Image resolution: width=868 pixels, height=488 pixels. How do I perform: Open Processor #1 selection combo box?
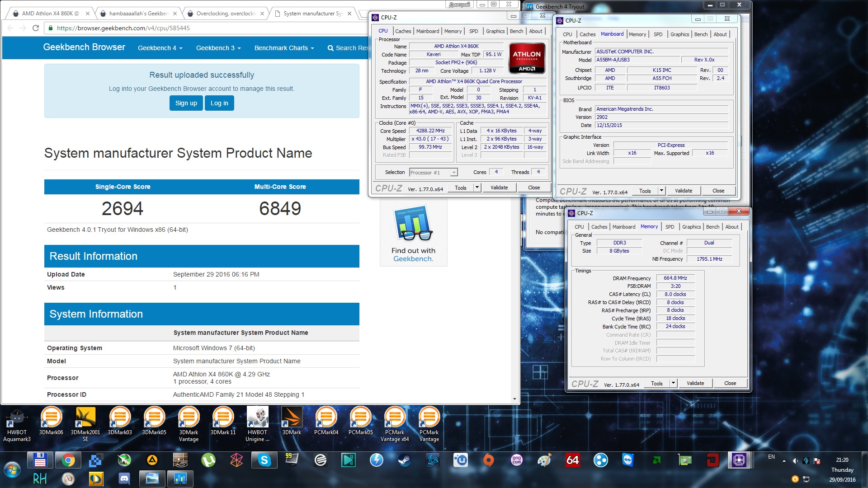(434, 173)
